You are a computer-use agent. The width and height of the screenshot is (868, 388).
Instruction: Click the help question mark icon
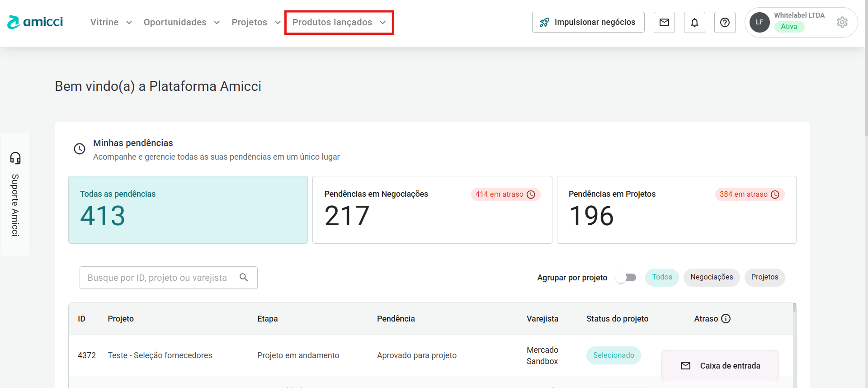coord(725,22)
